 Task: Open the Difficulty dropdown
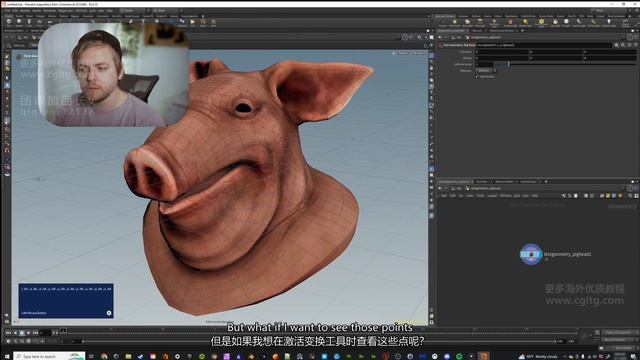tap(486, 70)
